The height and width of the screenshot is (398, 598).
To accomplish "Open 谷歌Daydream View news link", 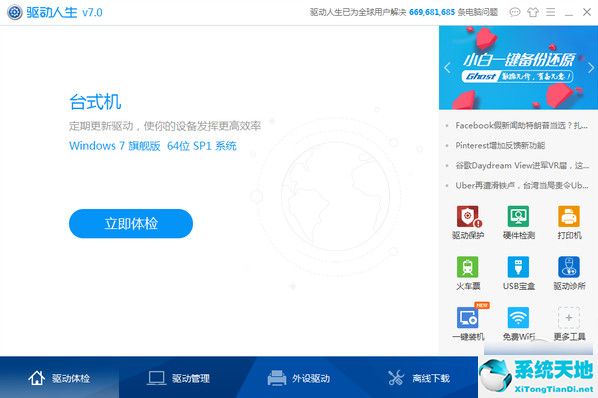I will click(x=522, y=165).
